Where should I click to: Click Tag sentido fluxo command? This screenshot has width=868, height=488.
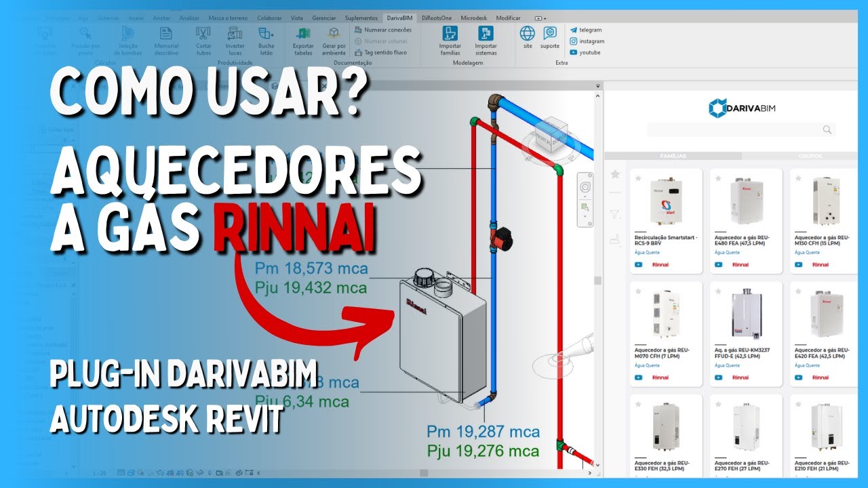point(380,52)
